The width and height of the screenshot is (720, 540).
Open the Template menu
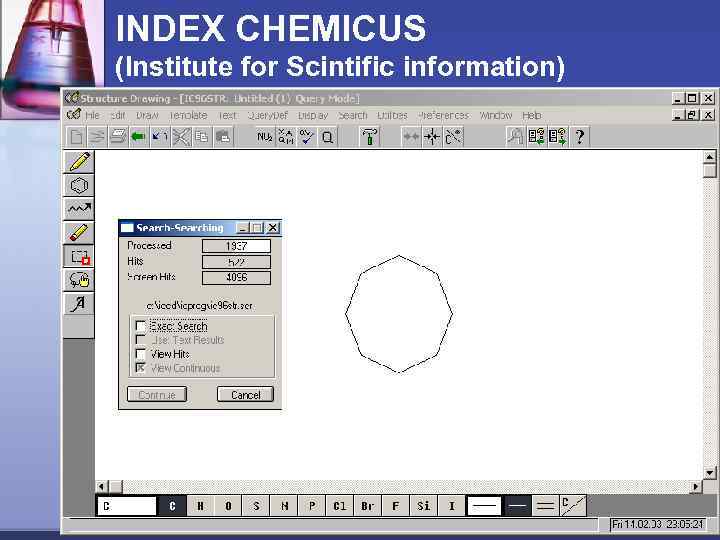(188, 115)
